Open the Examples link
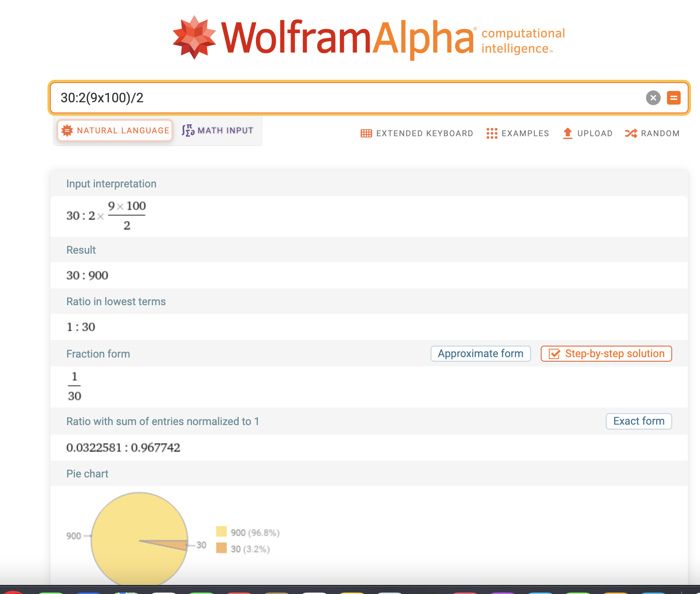 [x=517, y=133]
